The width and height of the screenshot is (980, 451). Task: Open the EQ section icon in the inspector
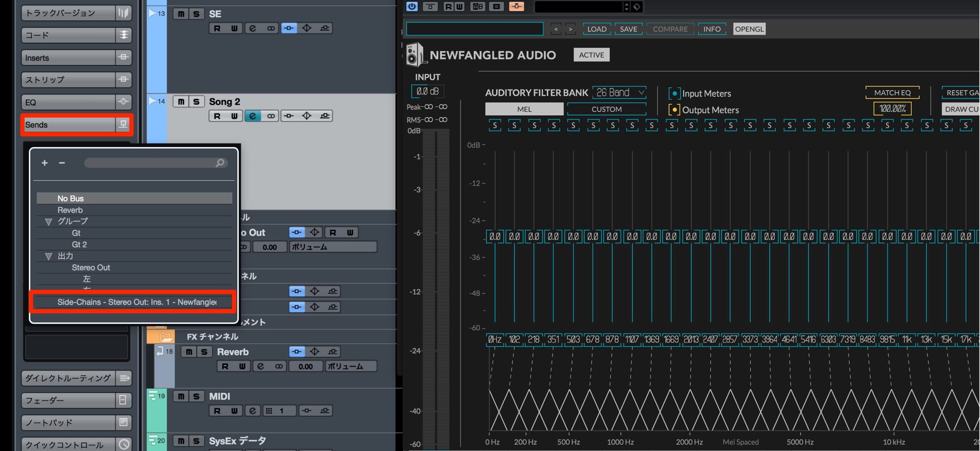coord(123,102)
